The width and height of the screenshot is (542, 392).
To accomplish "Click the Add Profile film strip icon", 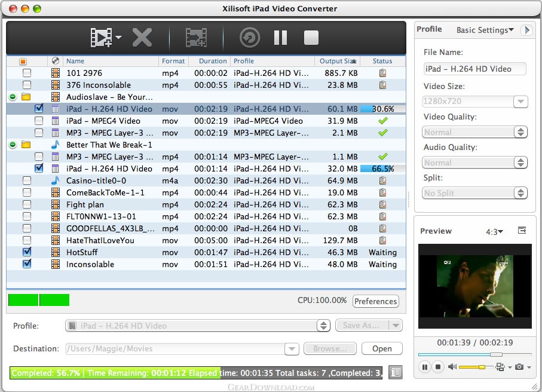I will tap(197, 37).
